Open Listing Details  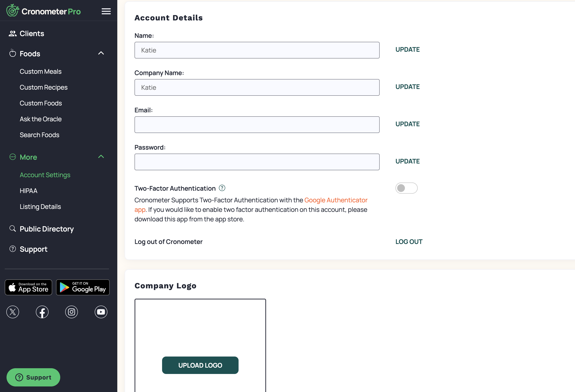40,207
